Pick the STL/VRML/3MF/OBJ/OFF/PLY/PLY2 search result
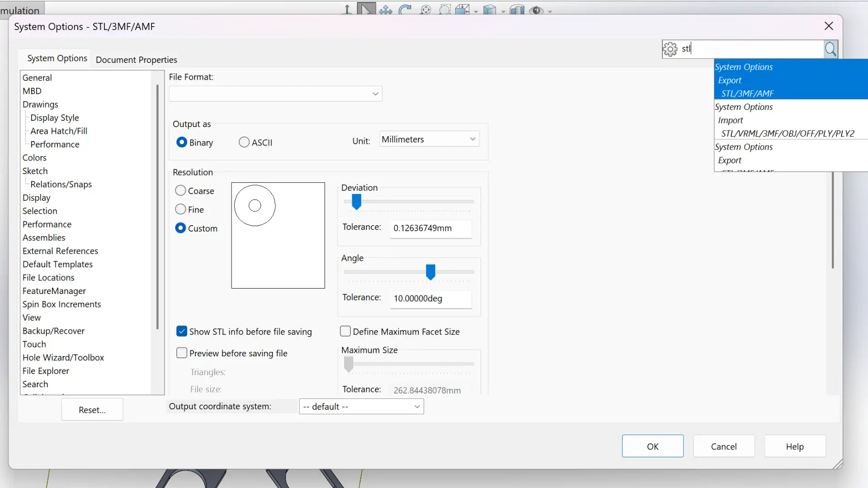This screenshot has height=488, width=868. (788, 133)
